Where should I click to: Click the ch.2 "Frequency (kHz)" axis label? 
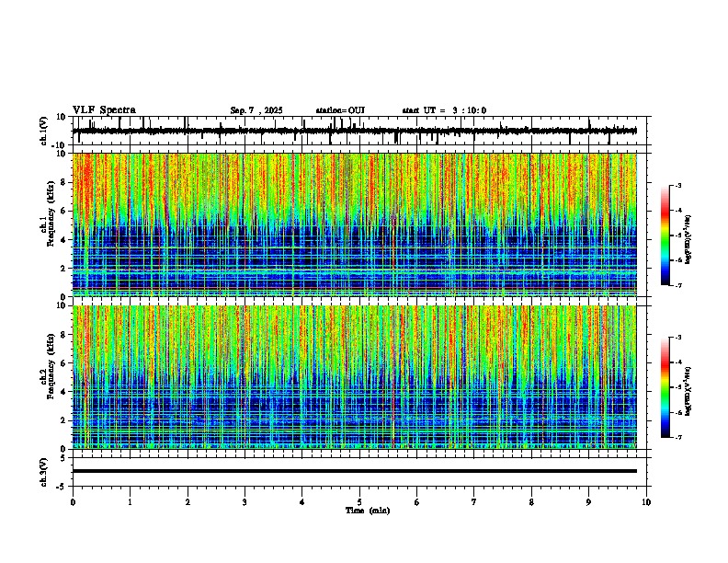(x=51, y=366)
